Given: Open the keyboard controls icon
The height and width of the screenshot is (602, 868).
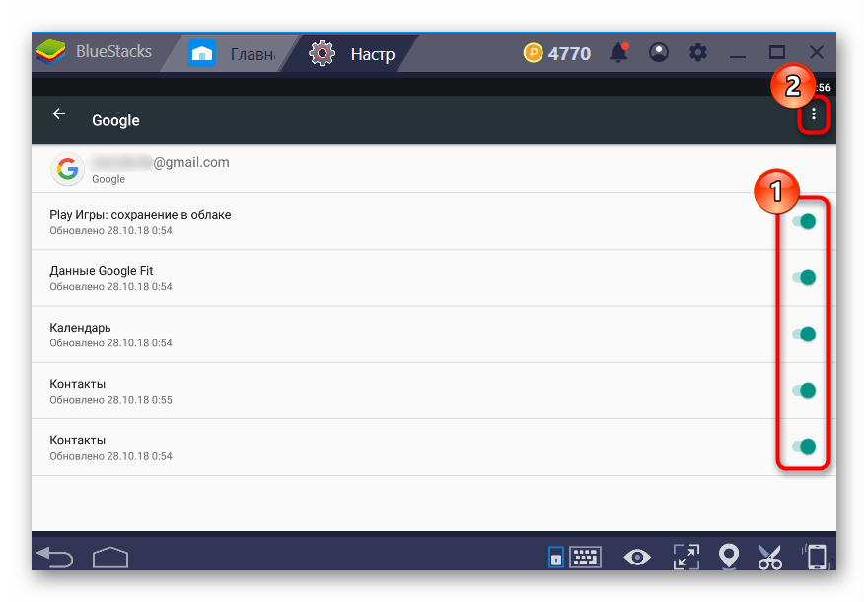Looking at the screenshot, I should pos(585,557).
